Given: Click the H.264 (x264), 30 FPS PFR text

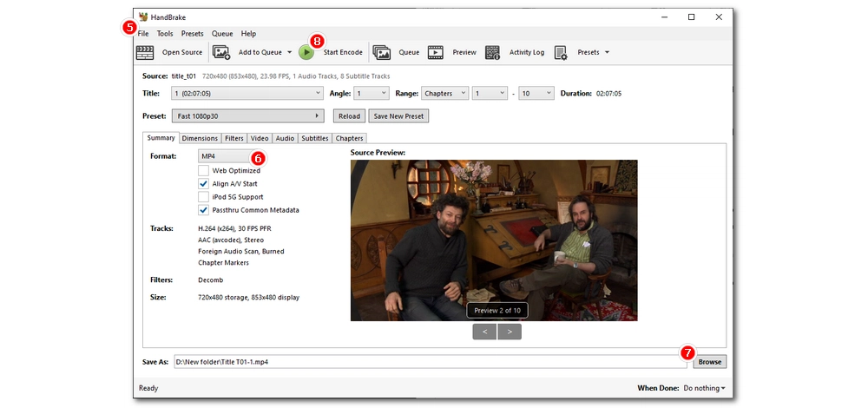Looking at the screenshot, I should [234, 228].
